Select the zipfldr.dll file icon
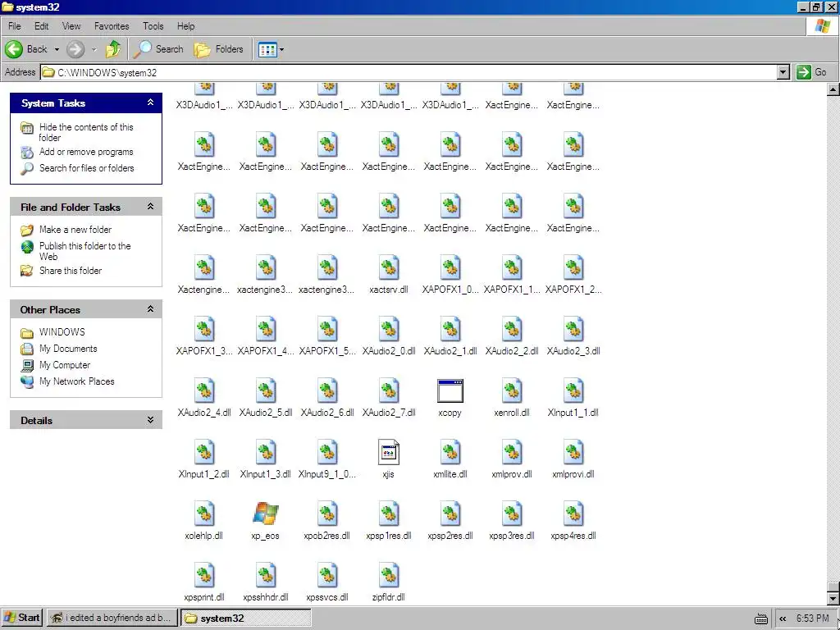This screenshot has height=630, width=840. click(x=388, y=575)
